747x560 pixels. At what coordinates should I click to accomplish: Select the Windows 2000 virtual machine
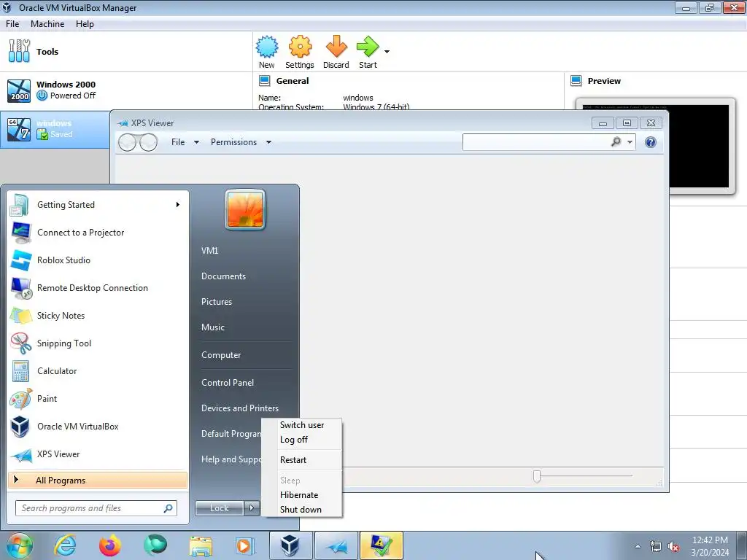click(125, 90)
